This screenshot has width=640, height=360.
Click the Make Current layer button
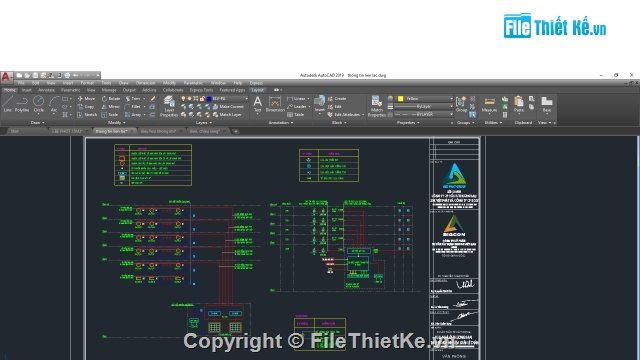click(228, 107)
